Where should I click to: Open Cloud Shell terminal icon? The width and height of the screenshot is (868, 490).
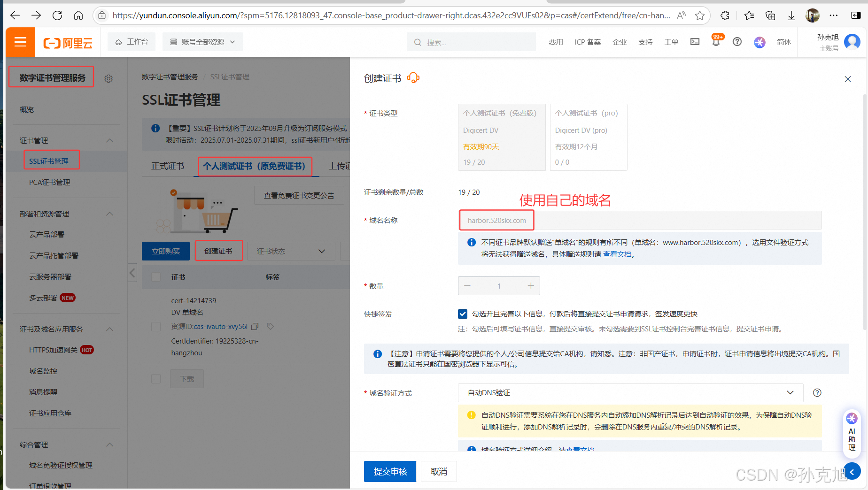[x=695, y=42]
